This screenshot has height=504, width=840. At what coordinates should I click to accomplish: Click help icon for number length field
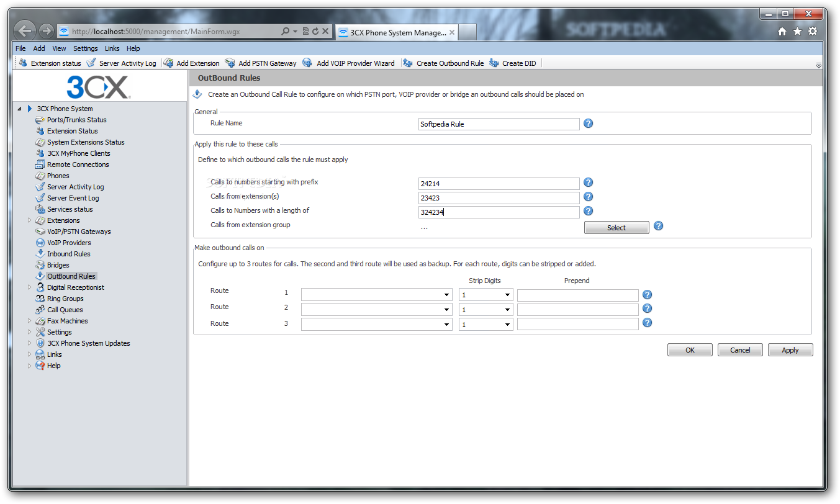[589, 212]
